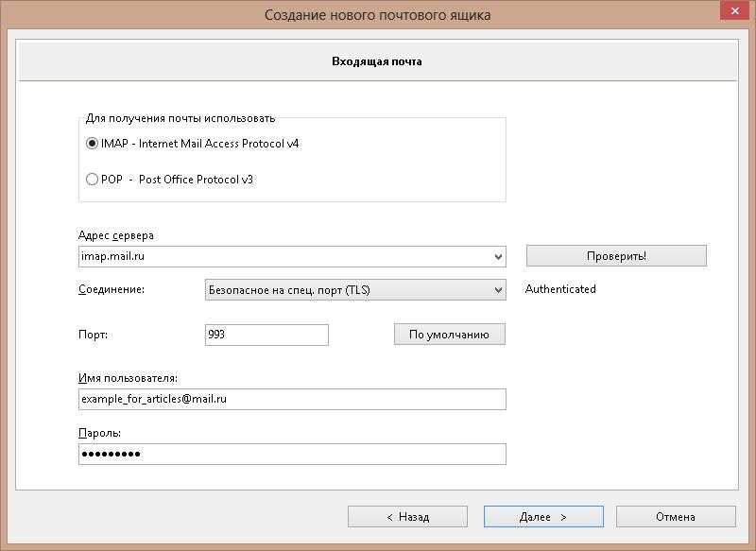This screenshot has width=756, height=551.
Task: Click the Имя пользователя: label
Action: [x=128, y=378]
